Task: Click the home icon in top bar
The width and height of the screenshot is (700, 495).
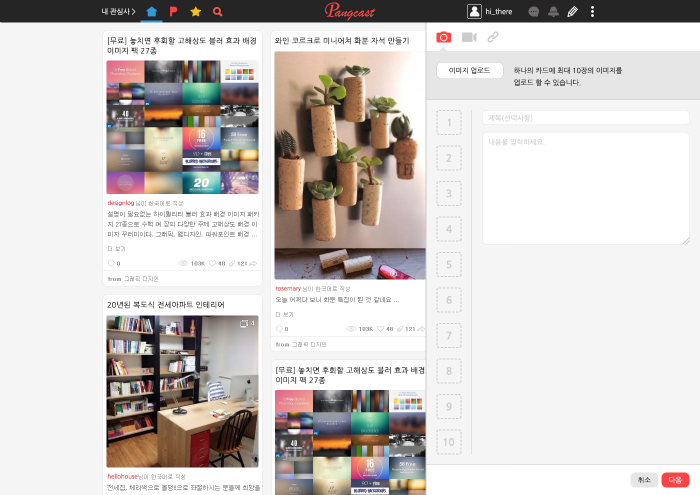Action: pyautogui.click(x=152, y=12)
